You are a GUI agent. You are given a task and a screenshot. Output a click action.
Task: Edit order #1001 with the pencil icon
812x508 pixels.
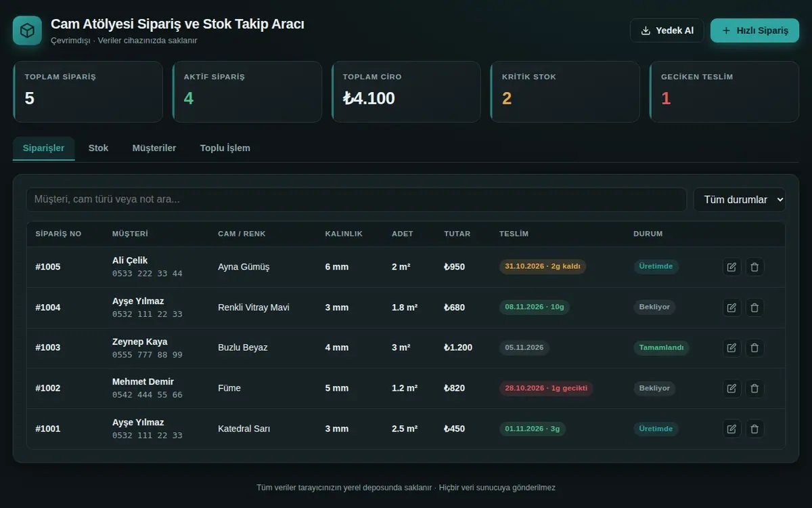tap(731, 429)
